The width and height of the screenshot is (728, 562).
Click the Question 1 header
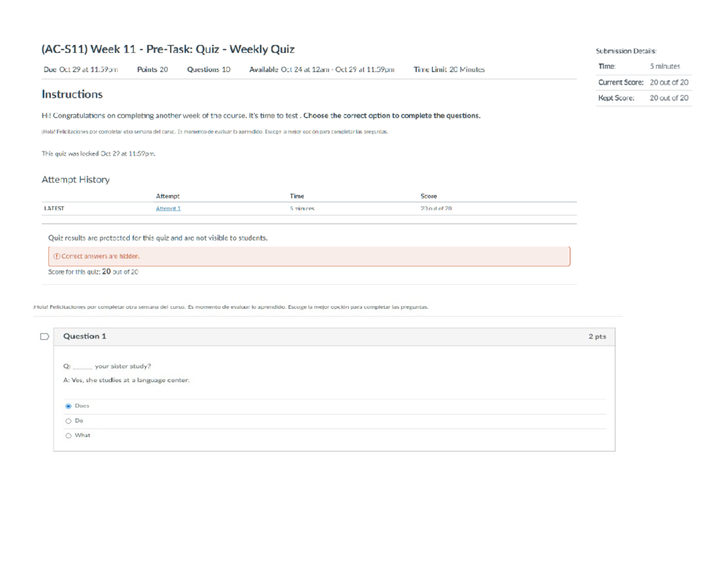tap(84, 336)
